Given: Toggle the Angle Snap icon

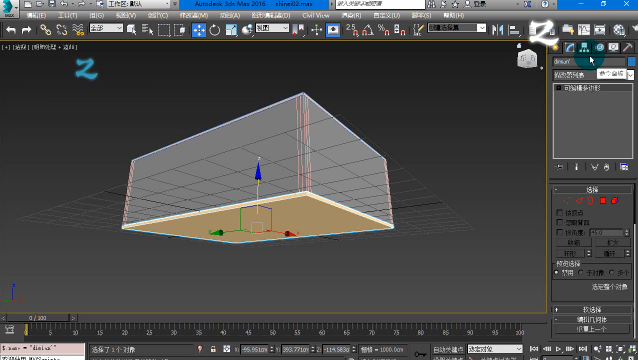Looking at the screenshot, I should [x=368, y=30].
